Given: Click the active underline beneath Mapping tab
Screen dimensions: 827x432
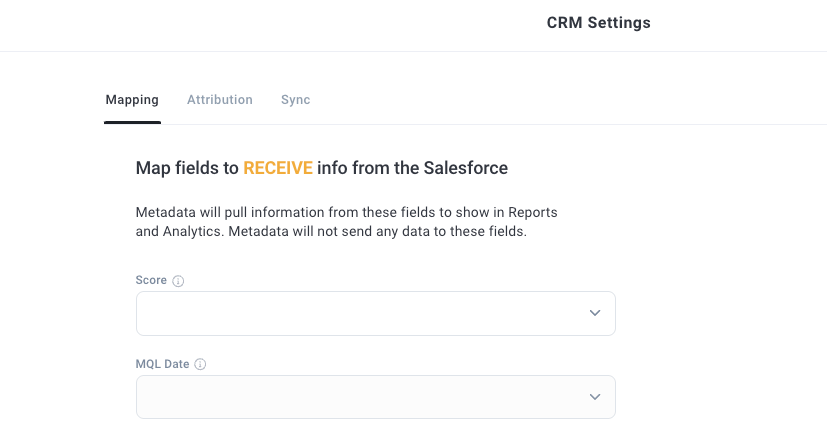Looking at the screenshot, I should [x=132, y=122].
